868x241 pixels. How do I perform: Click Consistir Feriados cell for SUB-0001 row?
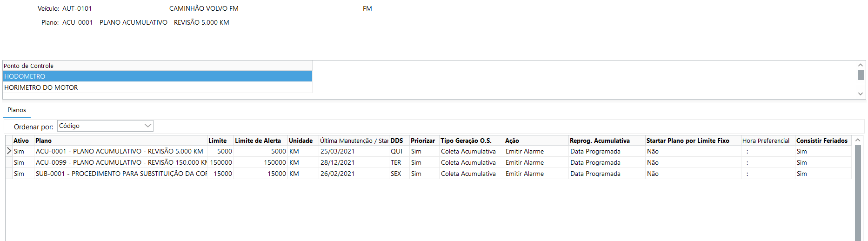pos(823,174)
